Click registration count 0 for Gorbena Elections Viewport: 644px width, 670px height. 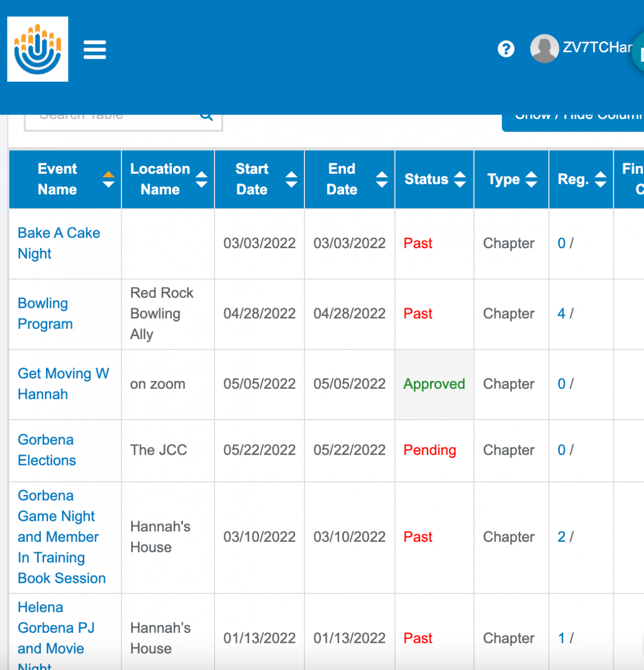coord(561,450)
